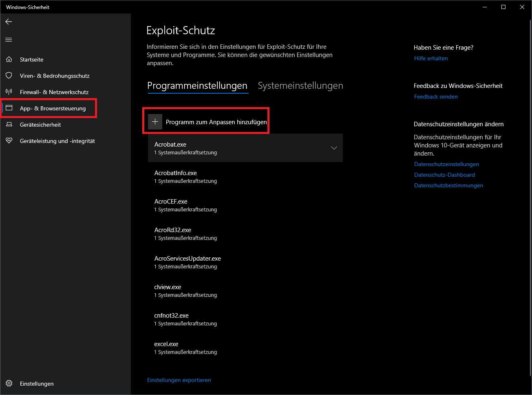Image resolution: width=532 pixels, height=395 pixels.
Task: Open the Hilfe erhalten link
Action: (x=431, y=58)
